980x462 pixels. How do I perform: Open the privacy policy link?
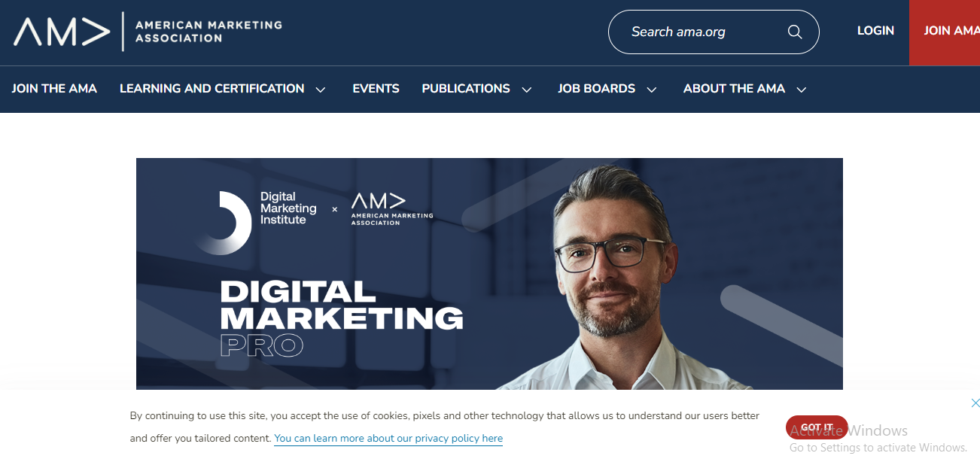(388, 438)
